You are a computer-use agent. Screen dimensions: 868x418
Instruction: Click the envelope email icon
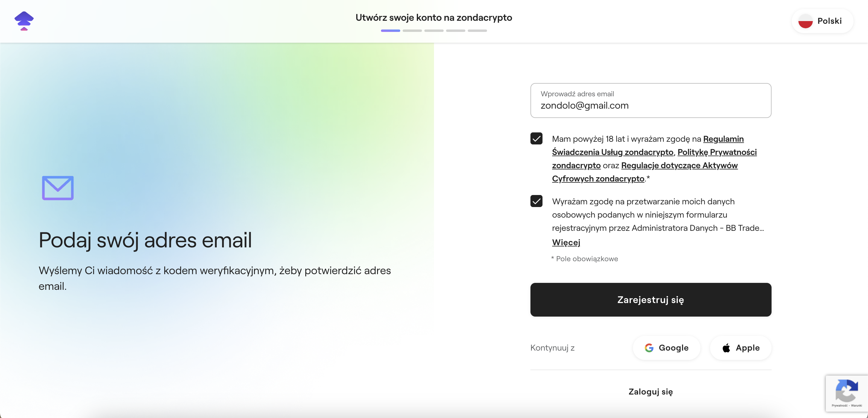coord(58,188)
